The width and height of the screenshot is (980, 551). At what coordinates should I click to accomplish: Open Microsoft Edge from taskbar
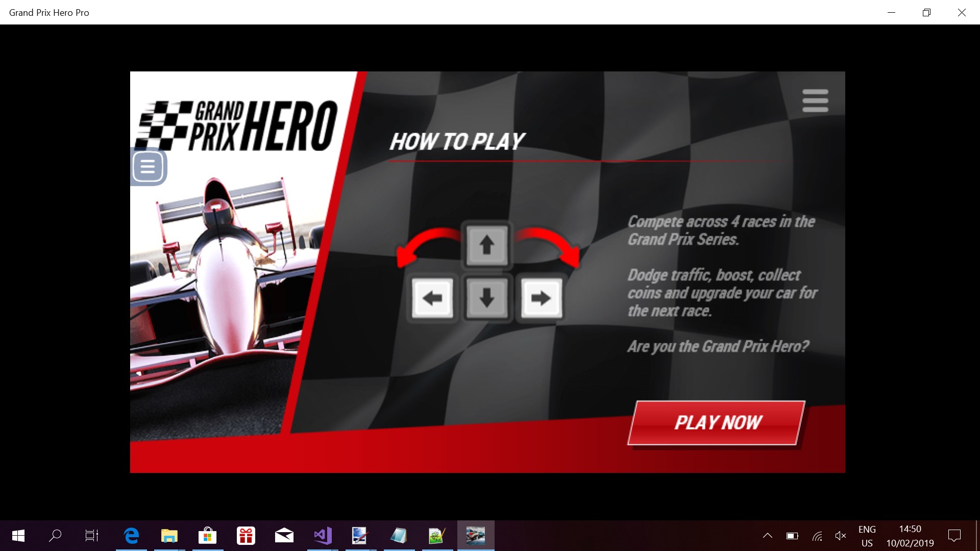click(x=131, y=536)
